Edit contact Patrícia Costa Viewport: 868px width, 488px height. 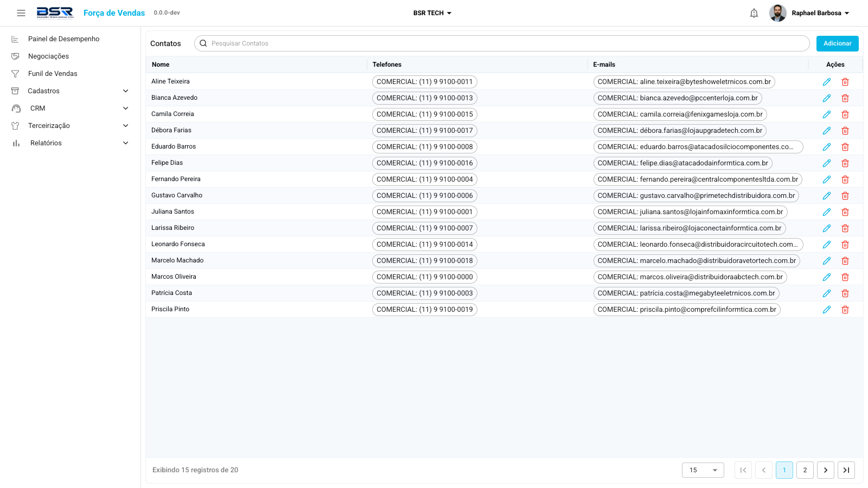point(827,293)
